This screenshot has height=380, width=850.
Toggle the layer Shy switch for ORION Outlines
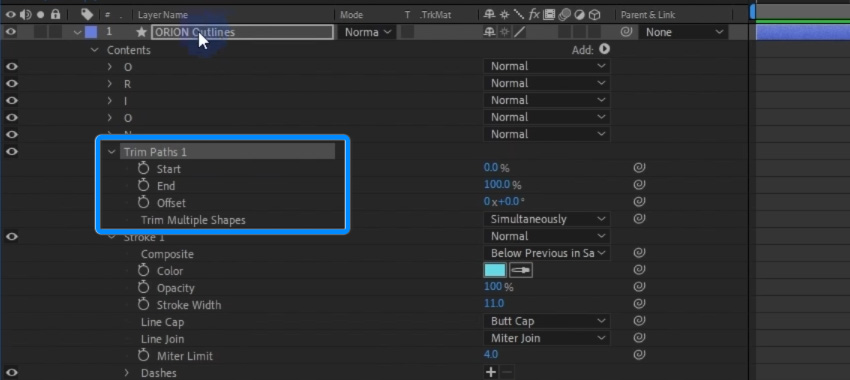coord(490,32)
